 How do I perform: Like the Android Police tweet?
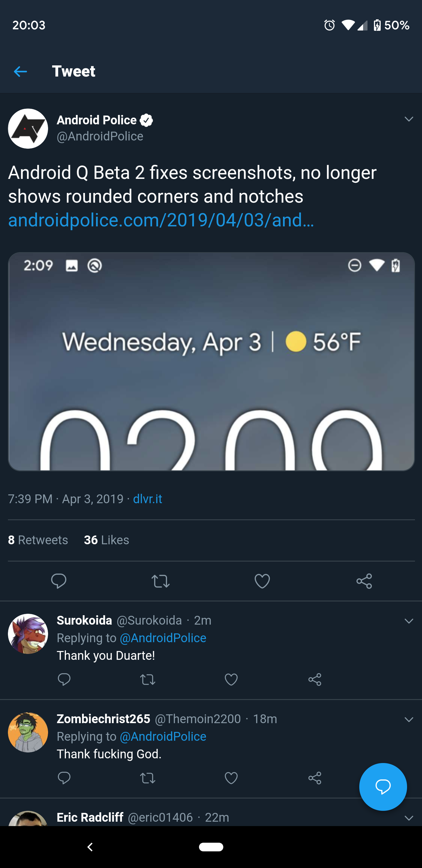[x=262, y=581]
